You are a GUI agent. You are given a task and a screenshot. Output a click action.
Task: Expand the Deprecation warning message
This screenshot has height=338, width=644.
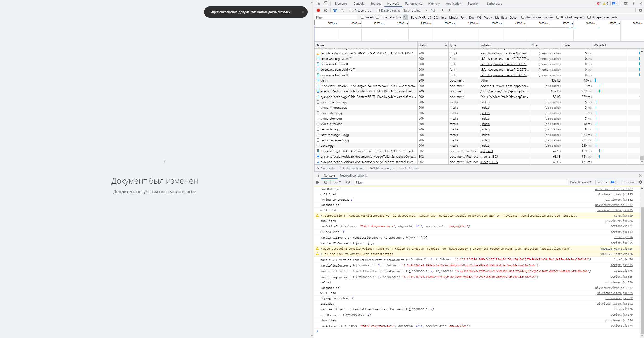coord(321,216)
